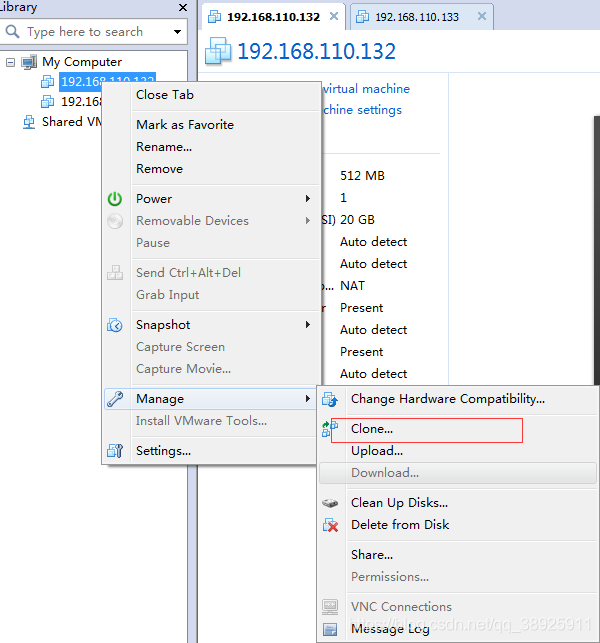Open the Snapshot menu entry
Viewport: 600px width, 643px height.
point(210,325)
